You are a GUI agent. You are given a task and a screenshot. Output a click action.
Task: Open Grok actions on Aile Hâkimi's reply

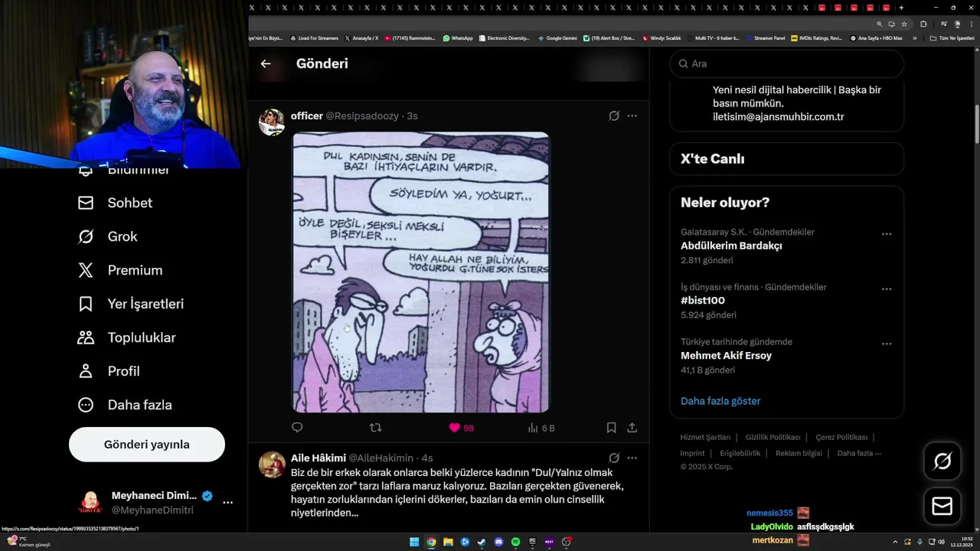coord(614,458)
